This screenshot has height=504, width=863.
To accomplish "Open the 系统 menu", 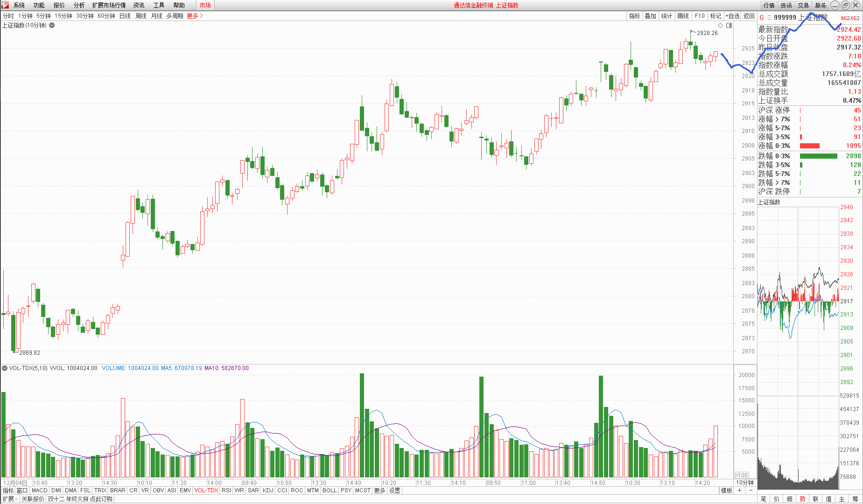I will tap(19, 5).
